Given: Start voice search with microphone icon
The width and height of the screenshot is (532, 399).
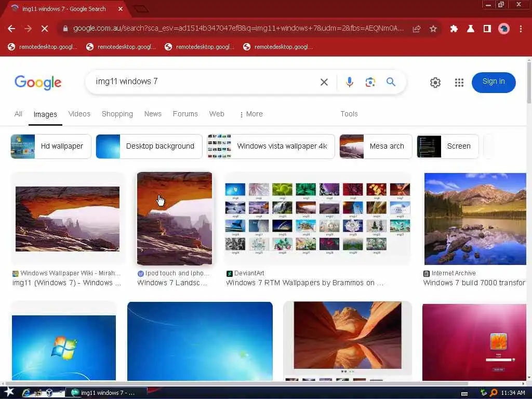Looking at the screenshot, I should [x=350, y=82].
